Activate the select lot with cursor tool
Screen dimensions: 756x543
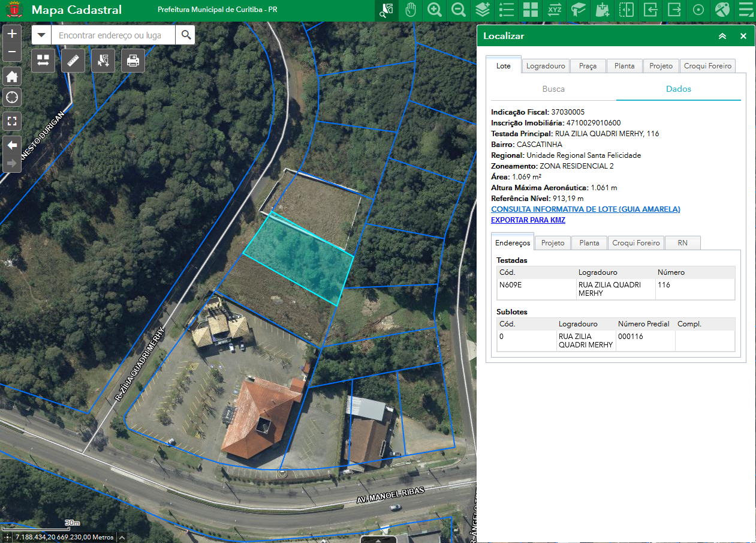103,61
